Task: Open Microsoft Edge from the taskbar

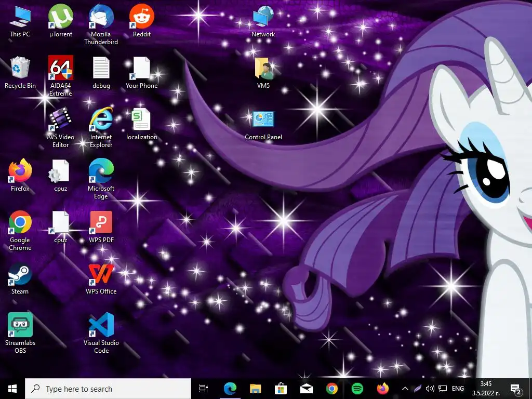Action: pos(230,389)
